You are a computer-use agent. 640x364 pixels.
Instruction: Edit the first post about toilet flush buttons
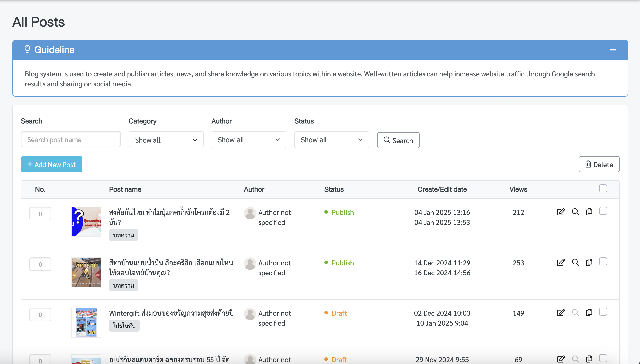pos(561,212)
